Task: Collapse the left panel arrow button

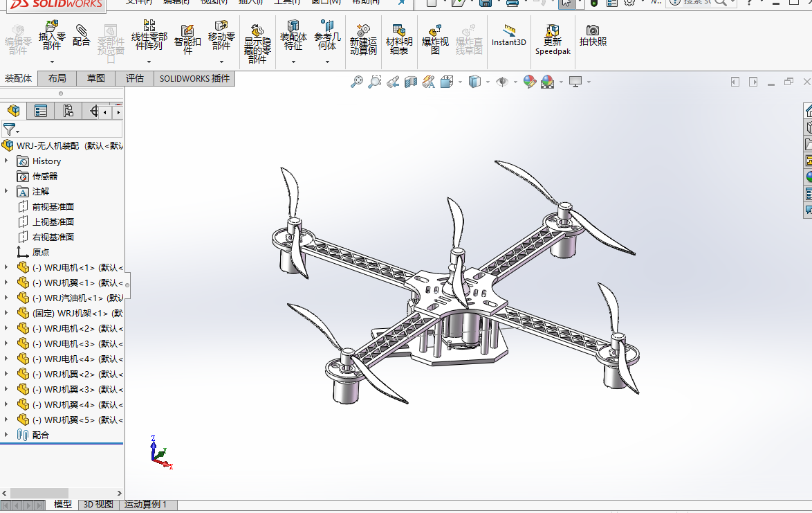Action: click(x=735, y=82)
